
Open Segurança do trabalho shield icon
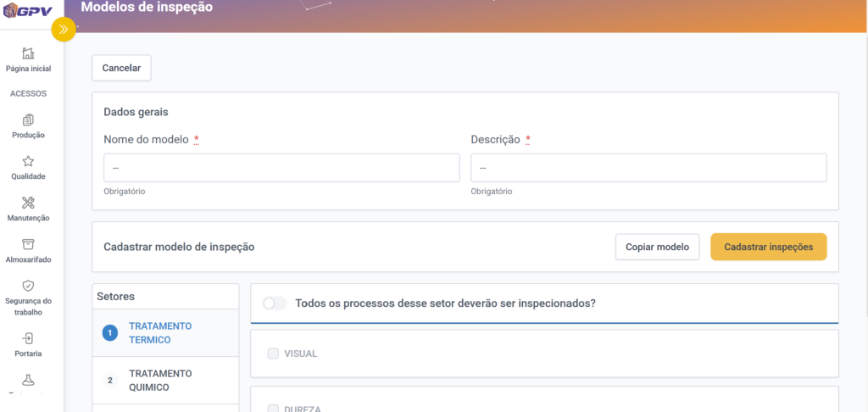coord(28,286)
